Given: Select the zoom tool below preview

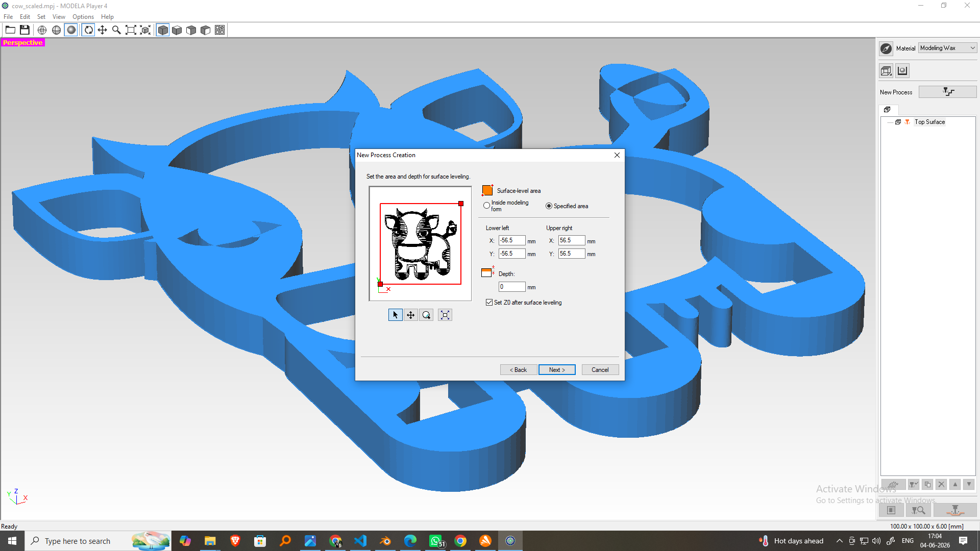Looking at the screenshot, I should tap(426, 315).
